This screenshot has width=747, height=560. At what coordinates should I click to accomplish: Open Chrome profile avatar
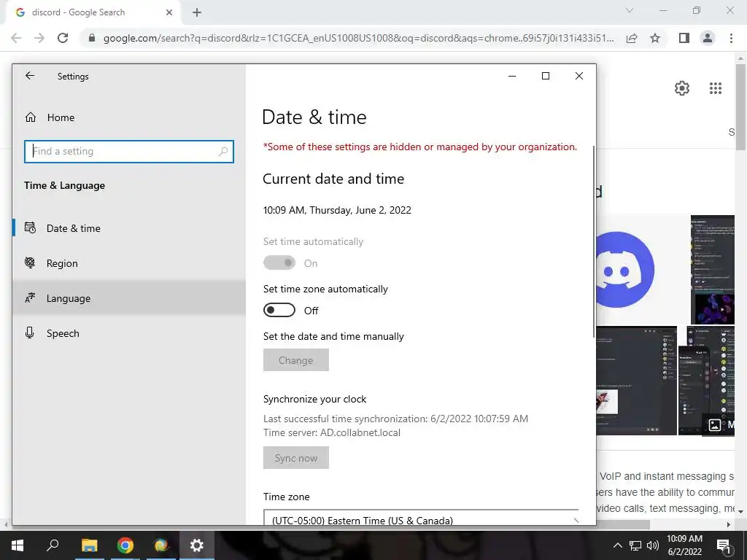pos(708,38)
